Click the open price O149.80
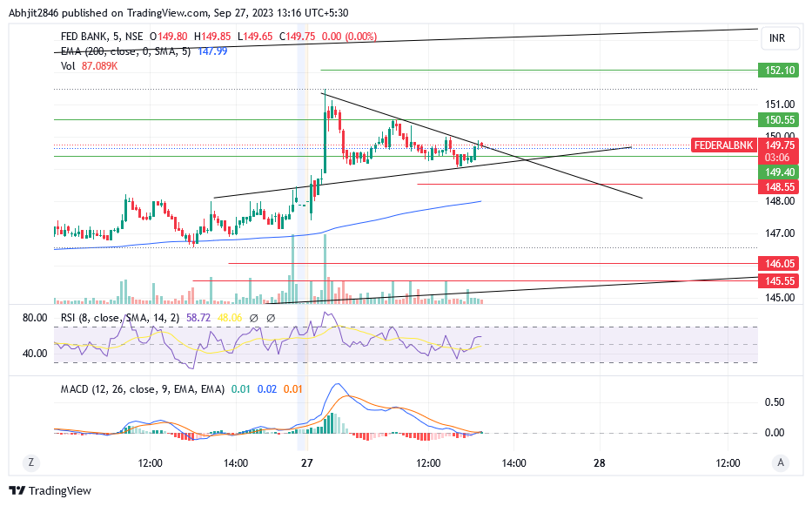The image size is (812, 506). click(x=169, y=37)
